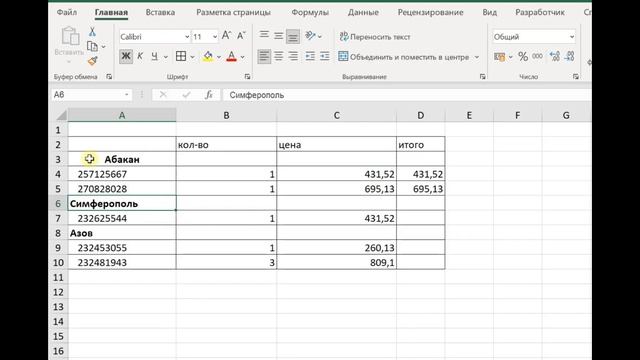Switch to the Разметка страницы tab

pyautogui.click(x=233, y=12)
